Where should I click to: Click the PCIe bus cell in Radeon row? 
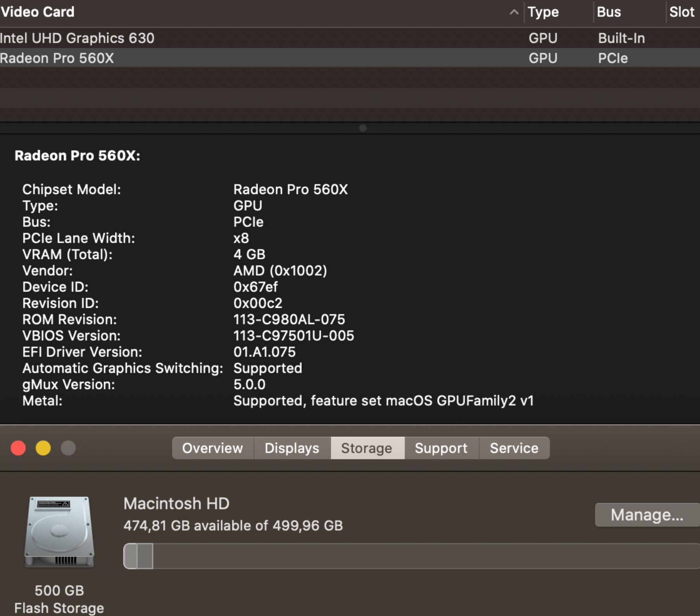(613, 59)
